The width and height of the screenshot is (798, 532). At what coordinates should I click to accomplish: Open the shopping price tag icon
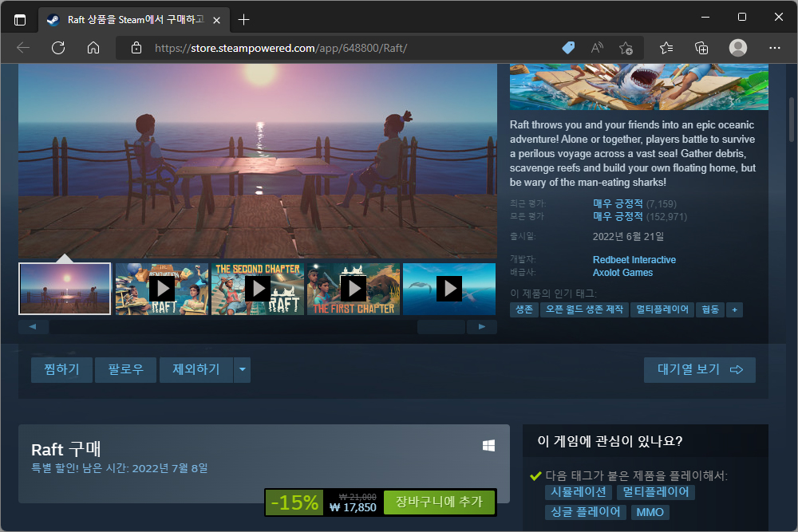[568, 49]
